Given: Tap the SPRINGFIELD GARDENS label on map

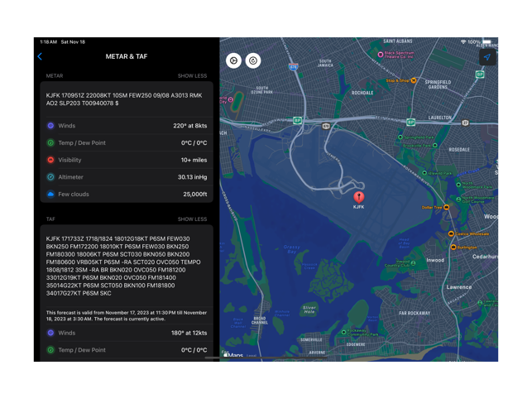Looking at the screenshot, I should pyautogui.click(x=438, y=84).
